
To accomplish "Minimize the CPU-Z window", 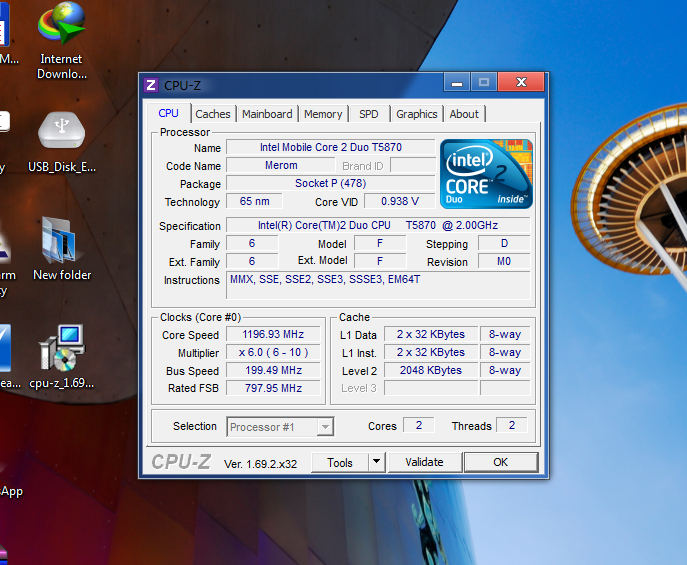I will coord(457,83).
